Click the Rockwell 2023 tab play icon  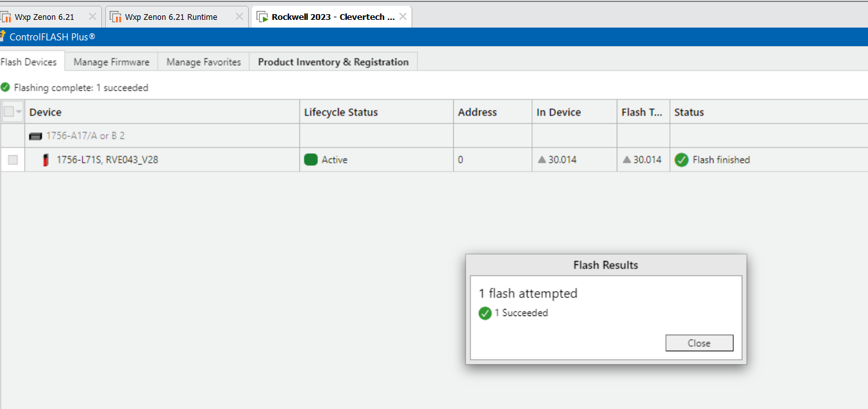pyautogui.click(x=262, y=17)
